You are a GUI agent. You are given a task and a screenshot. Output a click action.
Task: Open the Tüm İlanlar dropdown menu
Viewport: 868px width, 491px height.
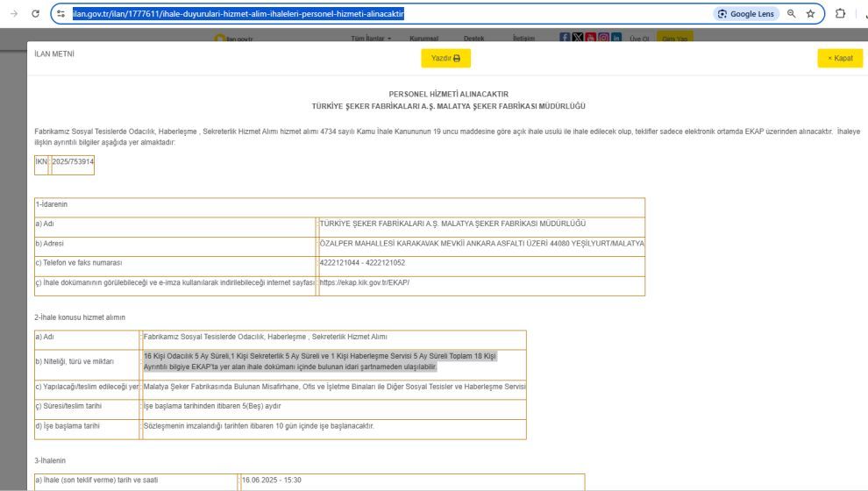pyautogui.click(x=371, y=39)
